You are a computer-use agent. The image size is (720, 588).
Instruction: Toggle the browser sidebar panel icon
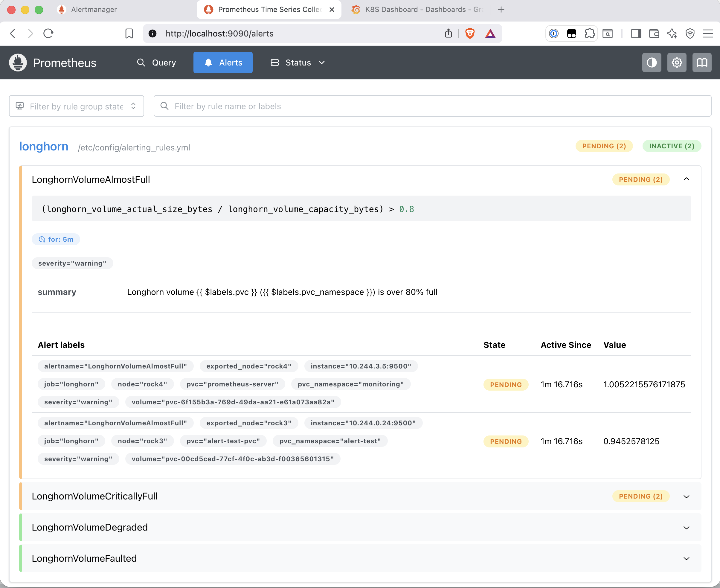tap(636, 33)
